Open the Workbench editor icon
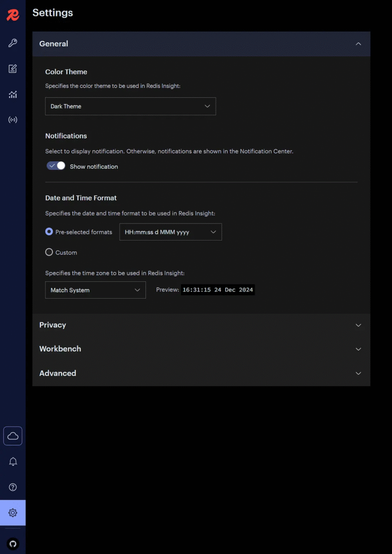The width and height of the screenshot is (392, 554). point(12,69)
